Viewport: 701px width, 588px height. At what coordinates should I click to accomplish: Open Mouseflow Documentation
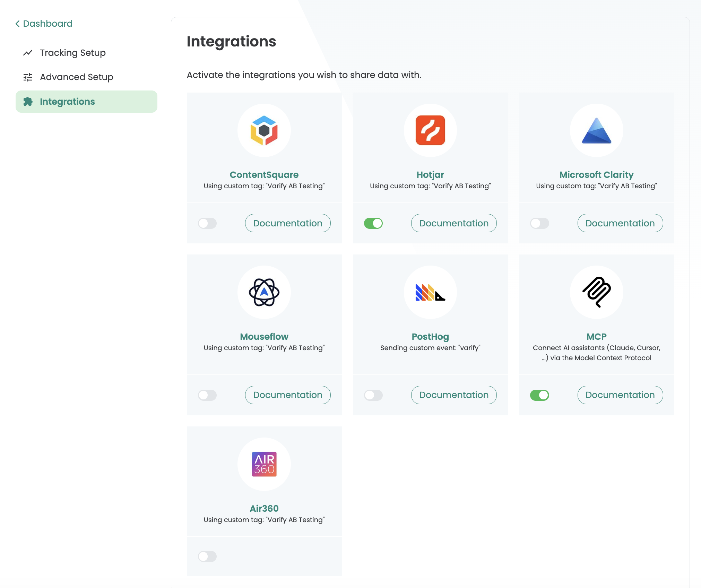coord(288,395)
